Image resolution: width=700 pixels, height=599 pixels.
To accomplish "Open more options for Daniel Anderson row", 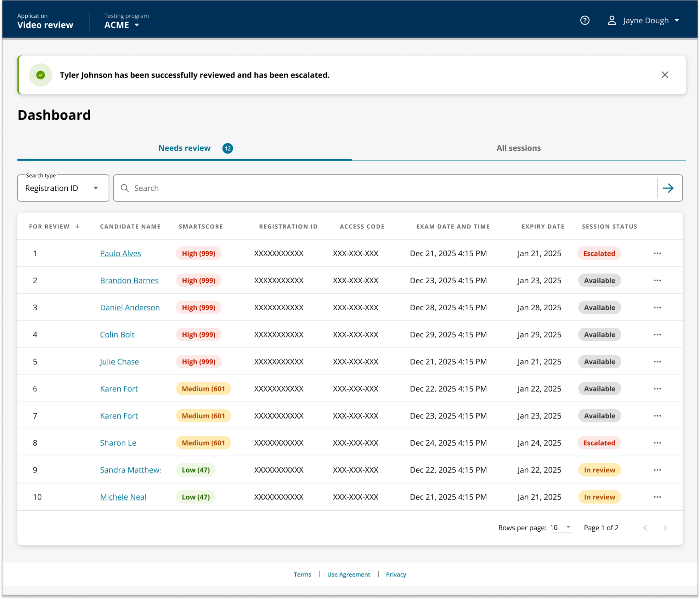I will pyautogui.click(x=657, y=308).
